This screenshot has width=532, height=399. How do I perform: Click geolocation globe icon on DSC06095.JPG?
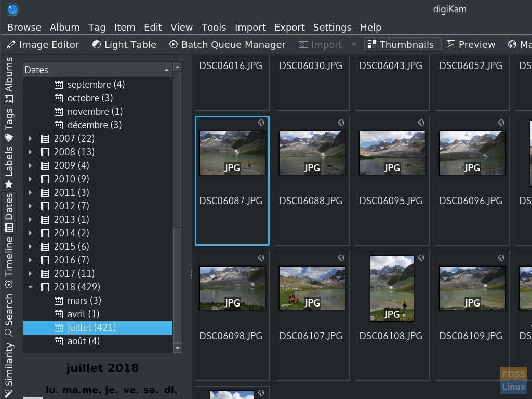421,123
